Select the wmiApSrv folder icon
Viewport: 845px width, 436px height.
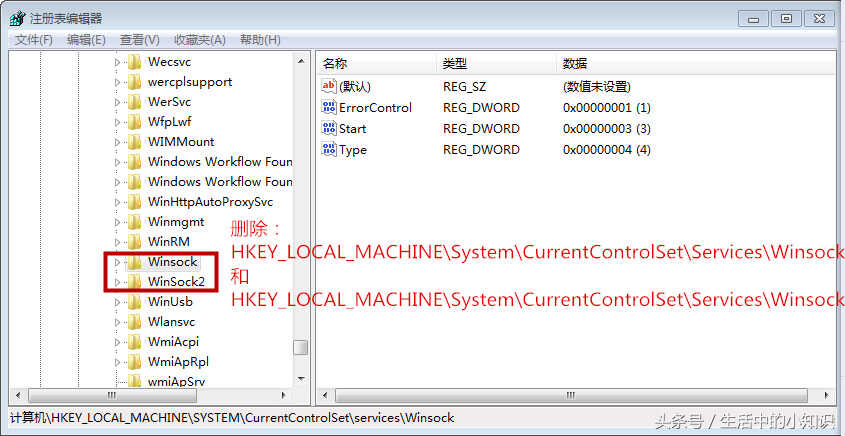pos(134,380)
